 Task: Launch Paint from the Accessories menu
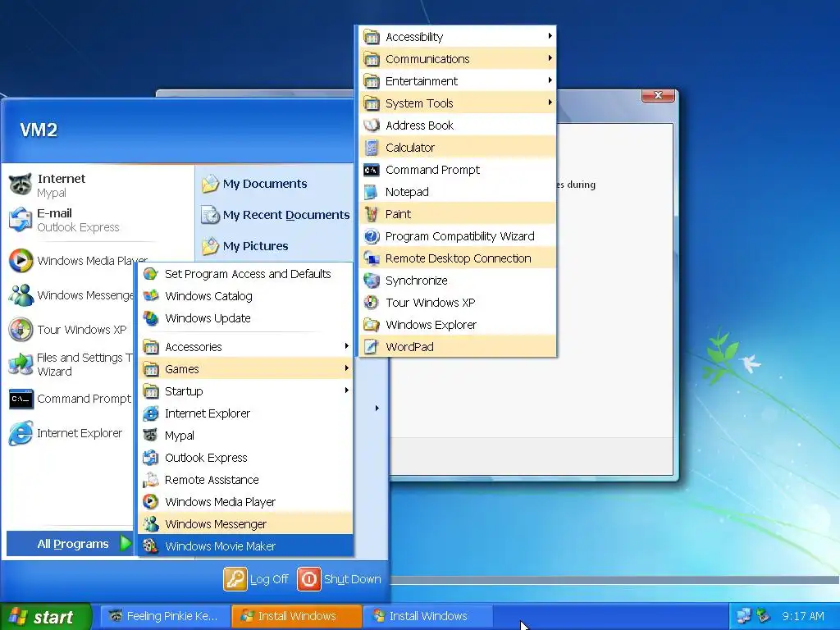[x=458, y=214]
